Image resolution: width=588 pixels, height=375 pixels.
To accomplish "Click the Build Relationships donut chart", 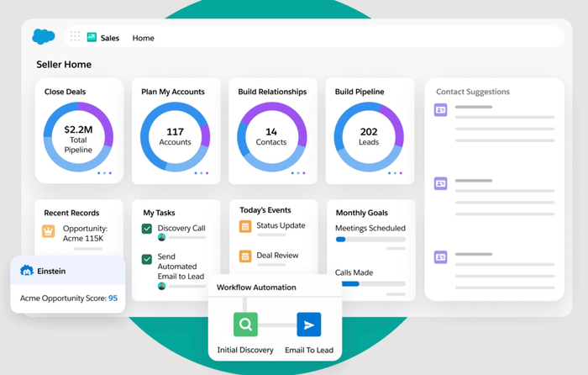I will pyautogui.click(x=272, y=137).
